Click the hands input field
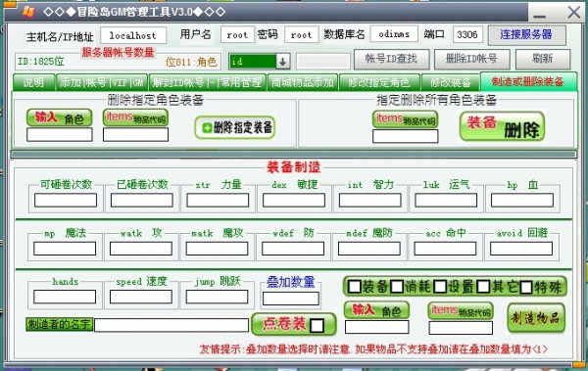Viewport: 588px width, 371px height. (x=65, y=297)
